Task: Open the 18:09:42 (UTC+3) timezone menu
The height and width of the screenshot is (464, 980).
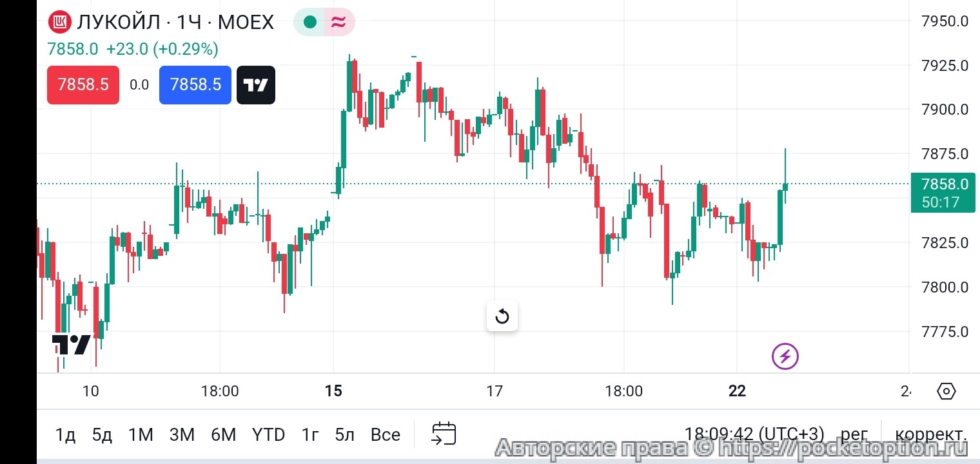Action: point(754,434)
